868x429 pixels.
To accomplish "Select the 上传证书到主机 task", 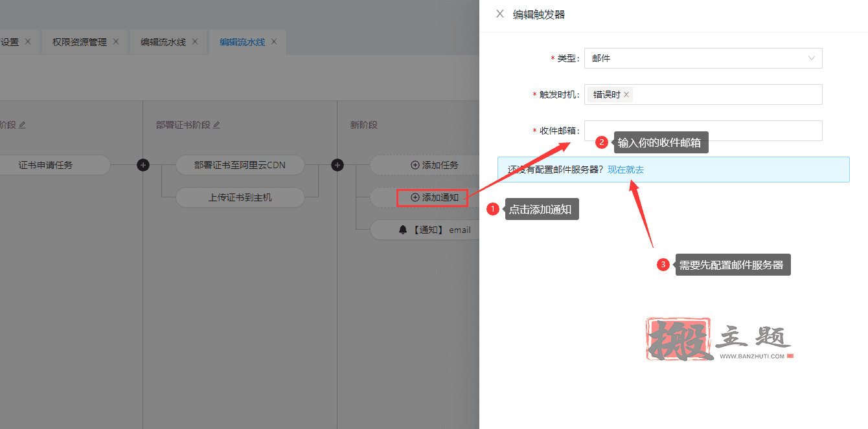I will click(x=240, y=197).
